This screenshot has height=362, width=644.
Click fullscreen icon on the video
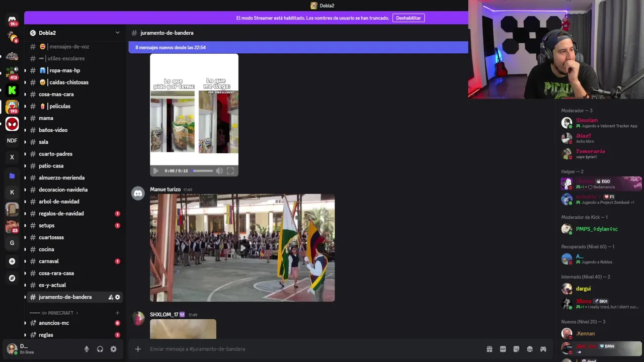point(230,171)
